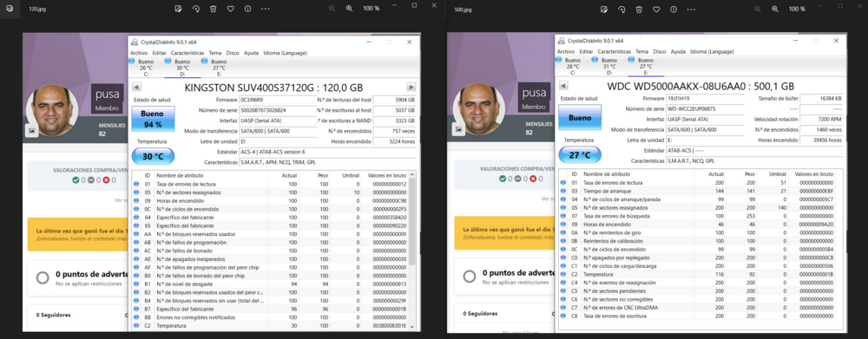
Task: Zoom in on the 500.jpg image
Action: coord(775,9)
